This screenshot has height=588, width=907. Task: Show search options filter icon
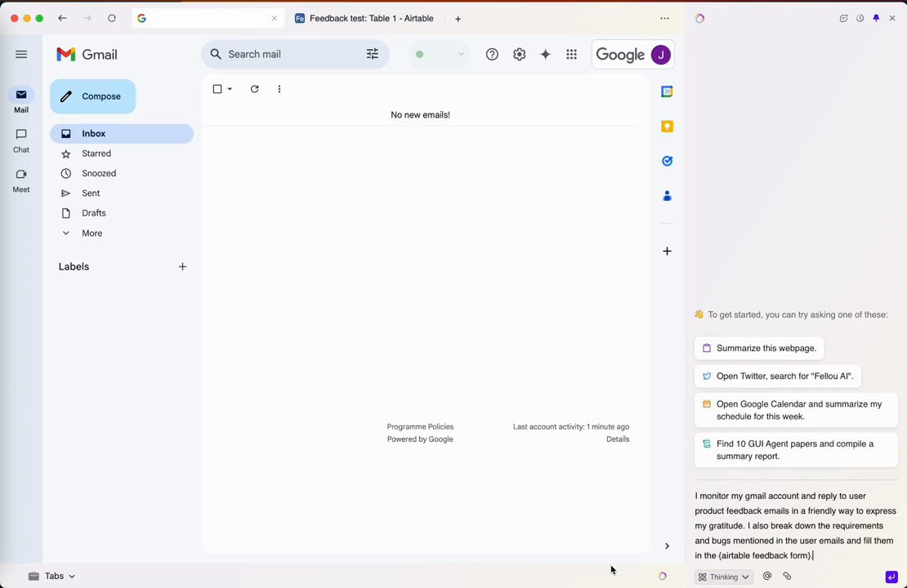[x=373, y=54]
